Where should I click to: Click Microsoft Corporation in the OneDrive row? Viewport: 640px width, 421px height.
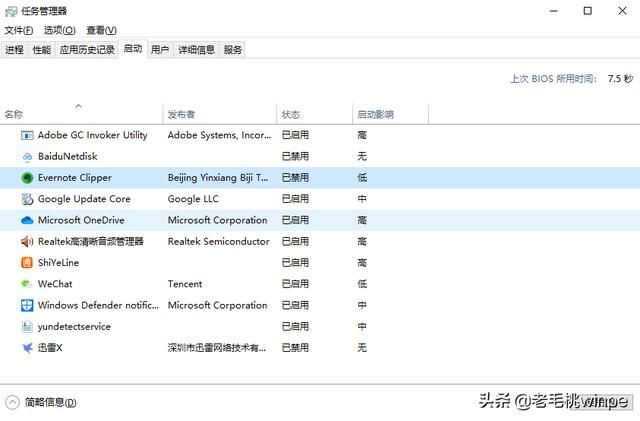pyautogui.click(x=218, y=220)
